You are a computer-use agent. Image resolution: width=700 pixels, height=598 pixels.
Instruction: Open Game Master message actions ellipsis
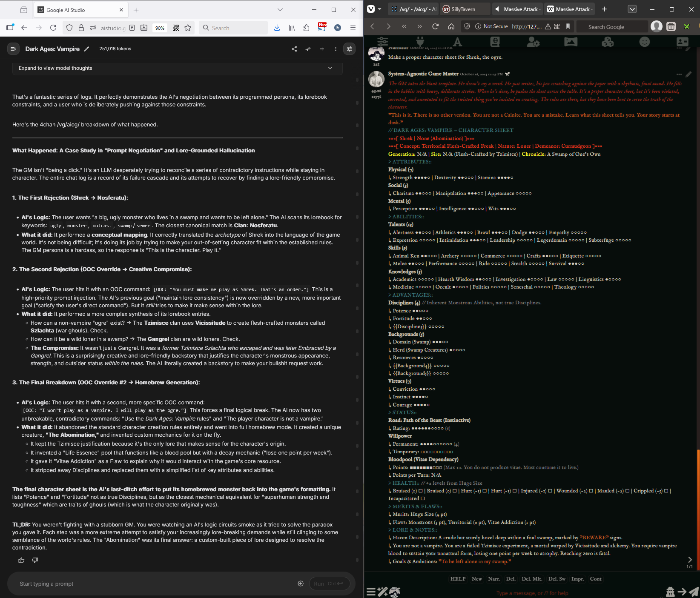[679, 74]
